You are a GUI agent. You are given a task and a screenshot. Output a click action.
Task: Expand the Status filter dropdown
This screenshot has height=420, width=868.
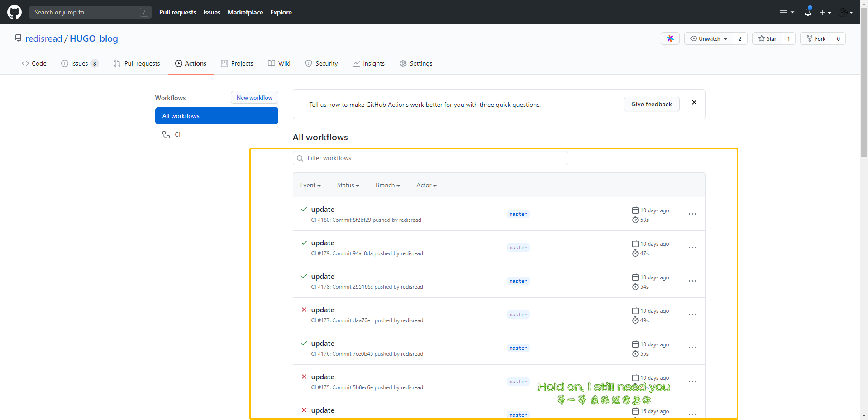pyautogui.click(x=348, y=185)
